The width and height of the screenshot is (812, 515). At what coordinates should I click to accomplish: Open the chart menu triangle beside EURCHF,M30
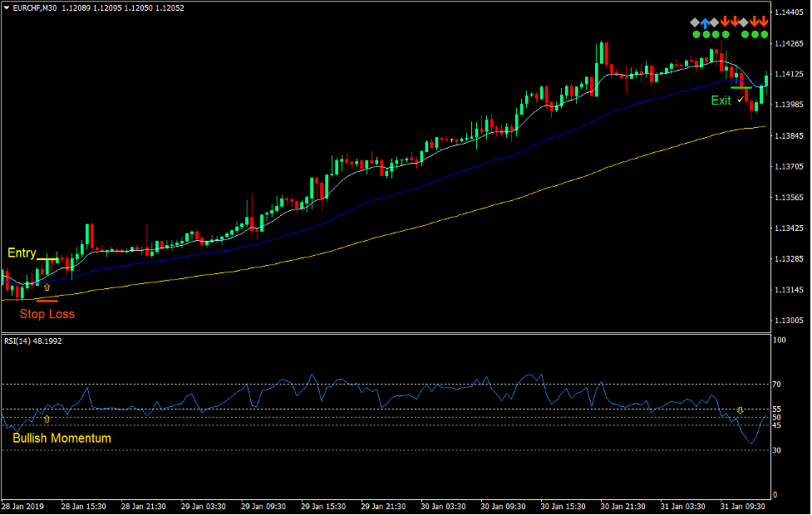click(x=7, y=7)
